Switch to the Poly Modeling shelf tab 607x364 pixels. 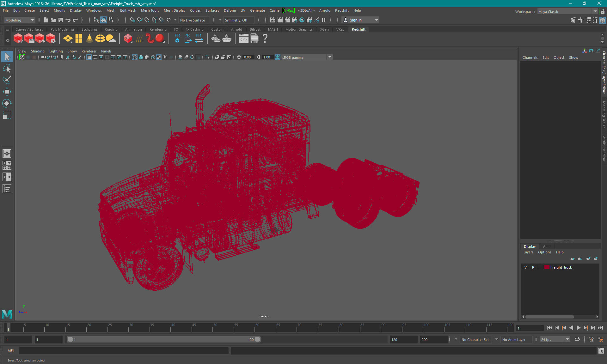click(x=62, y=29)
